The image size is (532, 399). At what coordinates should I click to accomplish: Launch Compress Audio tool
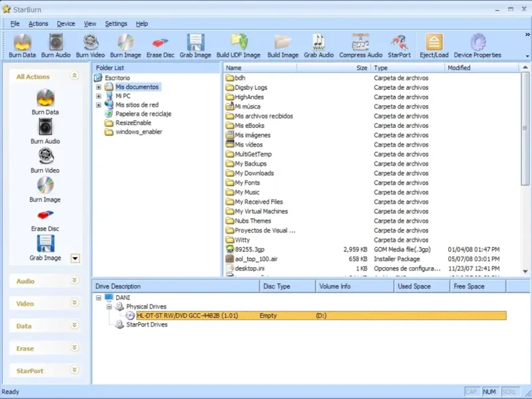click(x=360, y=46)
